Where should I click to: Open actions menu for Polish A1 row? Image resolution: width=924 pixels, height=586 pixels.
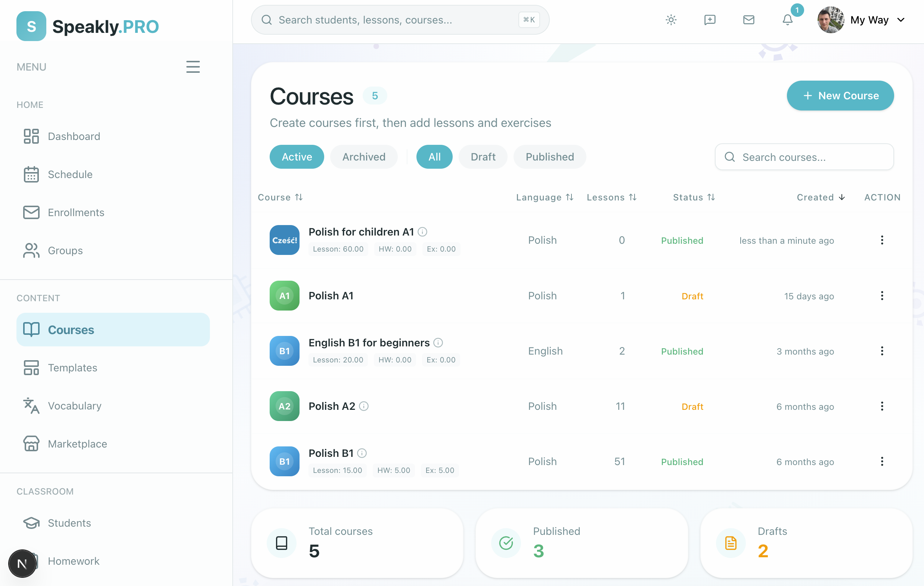pos(882,296)
